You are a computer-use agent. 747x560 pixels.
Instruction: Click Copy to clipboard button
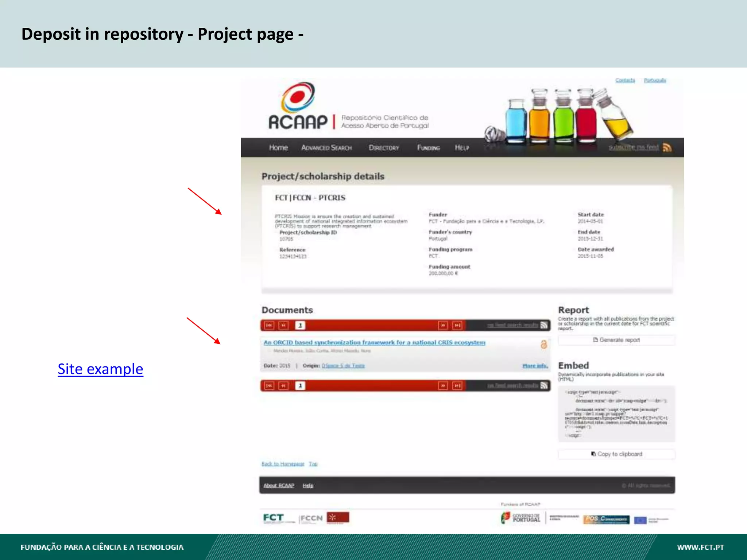point(616,454)
